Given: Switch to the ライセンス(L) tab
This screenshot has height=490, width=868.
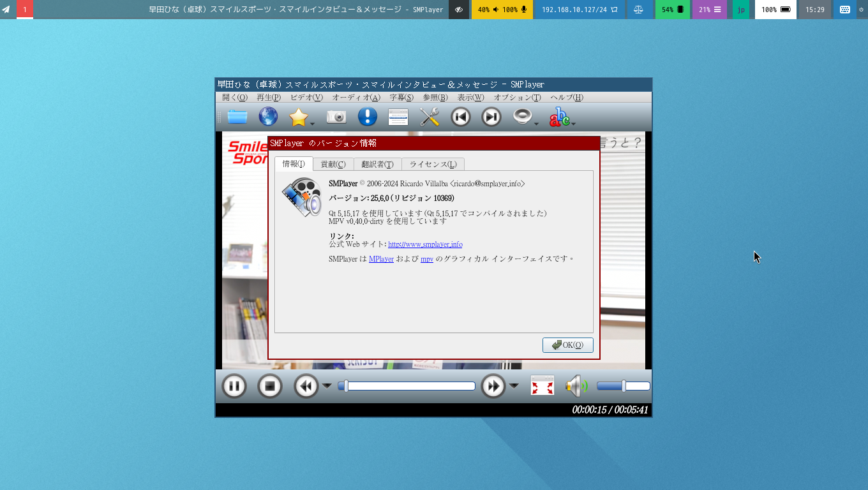Looking at the screenshot, I should pyautogui.click(x=433, y=165).
